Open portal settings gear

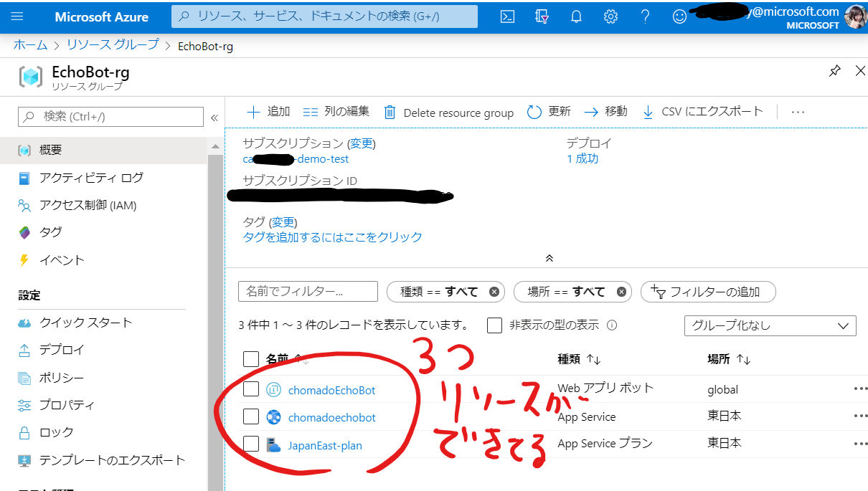click(x=610, y=16)
